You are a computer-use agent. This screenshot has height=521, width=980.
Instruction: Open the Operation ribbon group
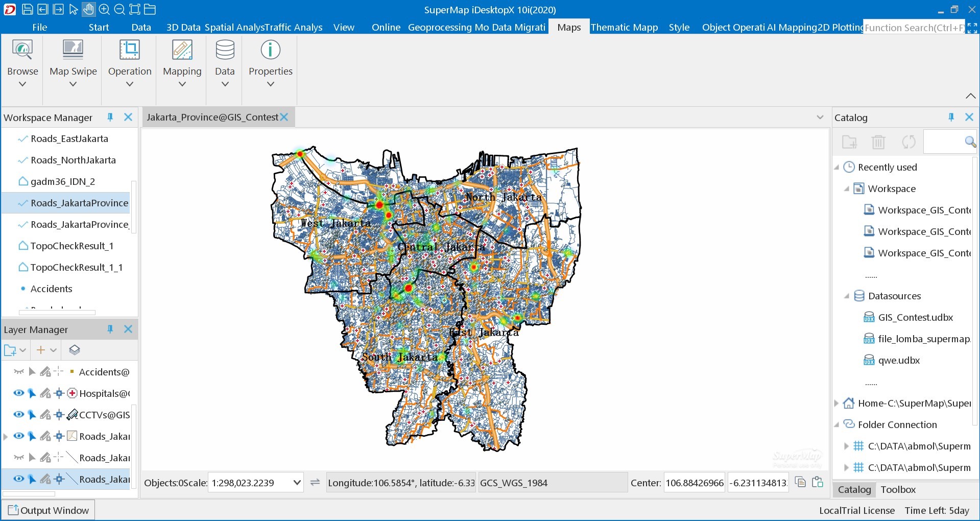point(130,64)
